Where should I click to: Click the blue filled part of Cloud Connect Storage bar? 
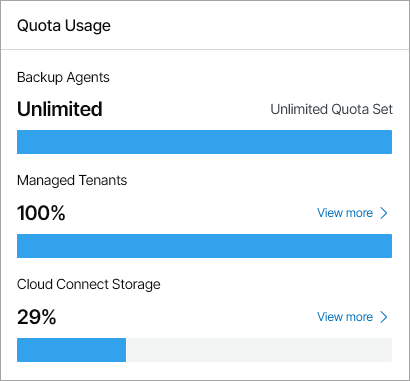point(71,350)
